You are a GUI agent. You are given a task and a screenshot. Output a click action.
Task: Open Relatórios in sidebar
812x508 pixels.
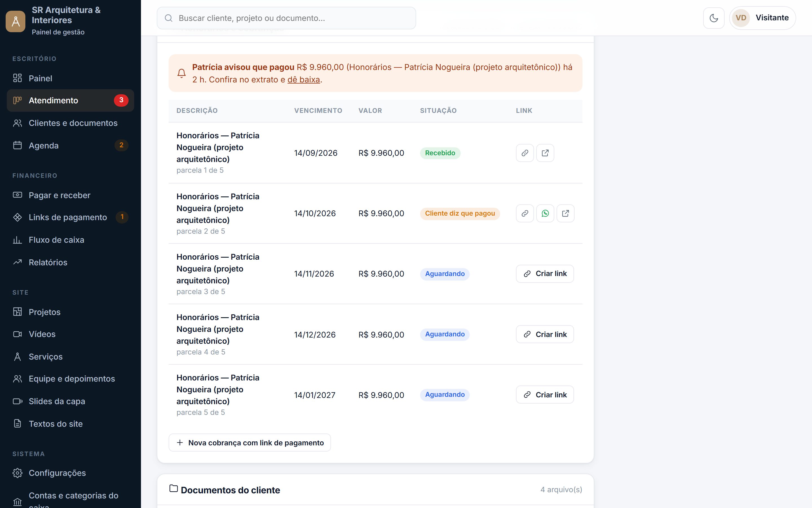(x=70, y=262)
